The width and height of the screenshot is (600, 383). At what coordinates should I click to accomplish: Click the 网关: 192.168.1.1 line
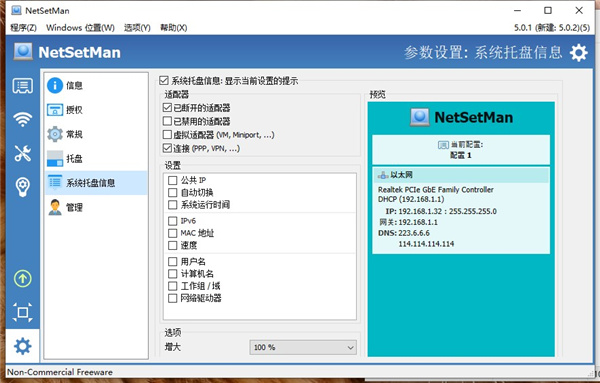(408, 222)
